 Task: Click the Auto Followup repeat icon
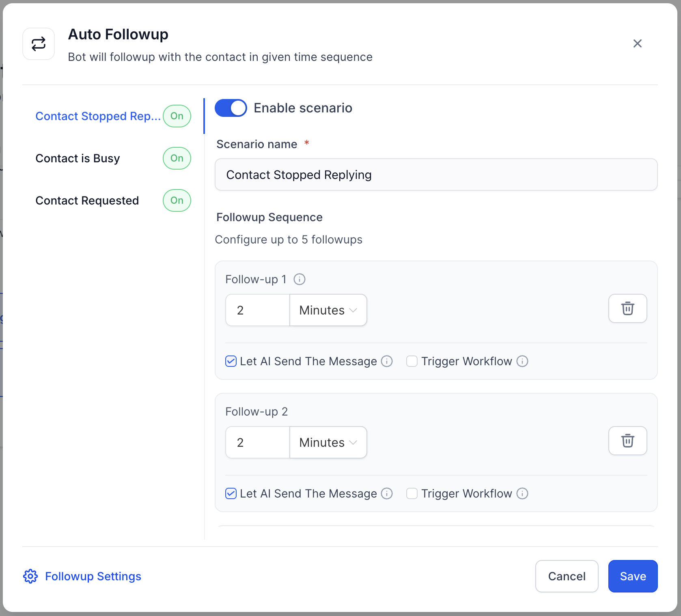coord(38,43)
